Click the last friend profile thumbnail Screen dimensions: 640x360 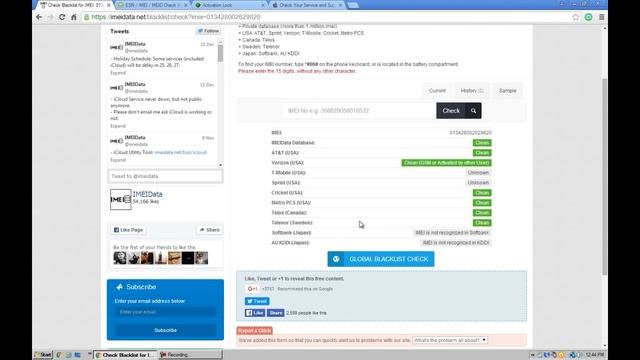pos(201,258)
